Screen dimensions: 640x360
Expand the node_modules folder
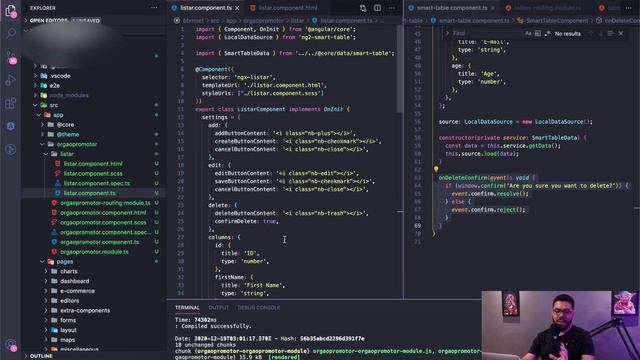69,96
